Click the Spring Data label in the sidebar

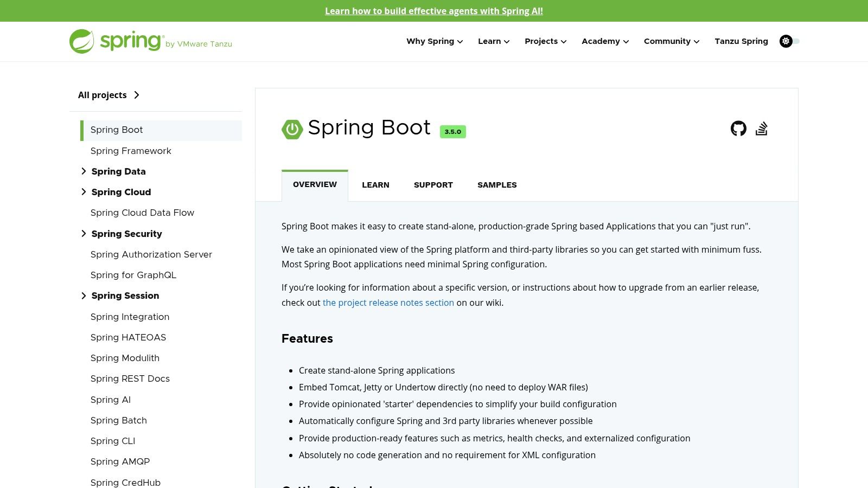tap(119, 171)
